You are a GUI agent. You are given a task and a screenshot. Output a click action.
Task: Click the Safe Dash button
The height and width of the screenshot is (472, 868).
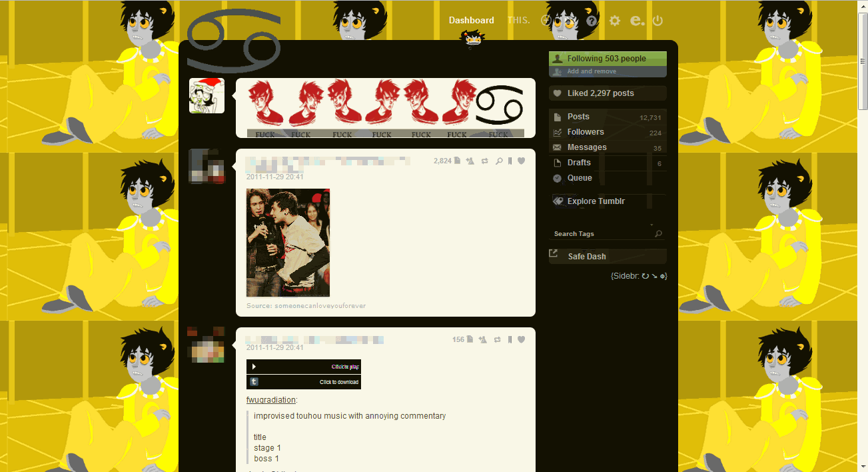[608, 257]
